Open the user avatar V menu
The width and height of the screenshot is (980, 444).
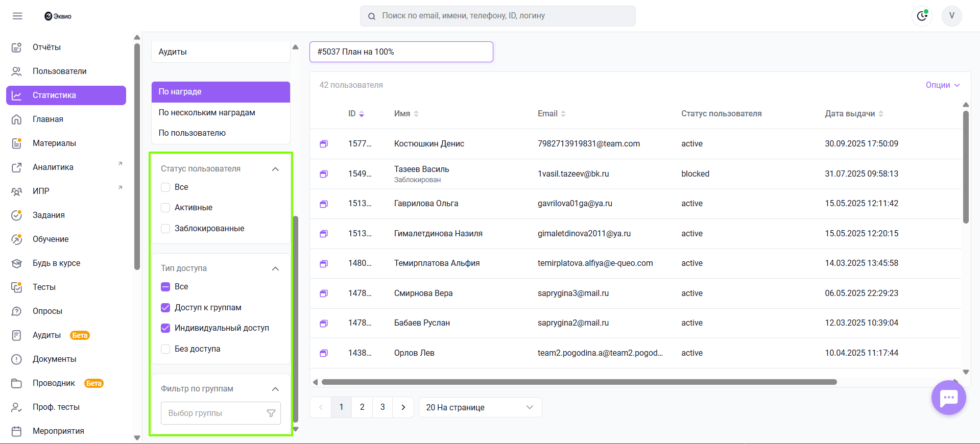pos(951,16)
